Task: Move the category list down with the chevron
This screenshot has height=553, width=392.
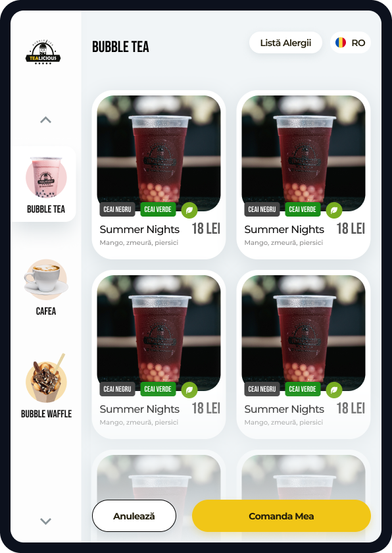Action: tap(46, 521)
